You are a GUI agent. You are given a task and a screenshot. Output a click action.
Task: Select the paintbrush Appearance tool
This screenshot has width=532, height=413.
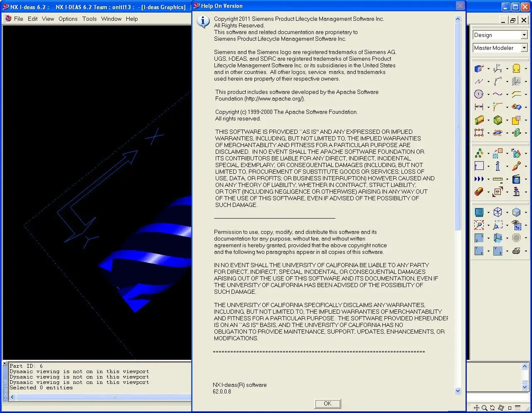click(516, 166)
